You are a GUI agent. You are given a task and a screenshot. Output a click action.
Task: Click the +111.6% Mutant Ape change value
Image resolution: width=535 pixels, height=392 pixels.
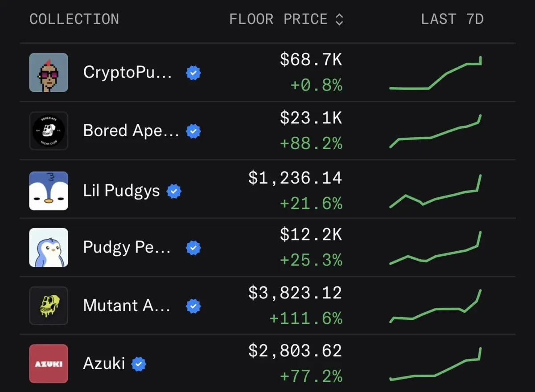pos(306,318)
